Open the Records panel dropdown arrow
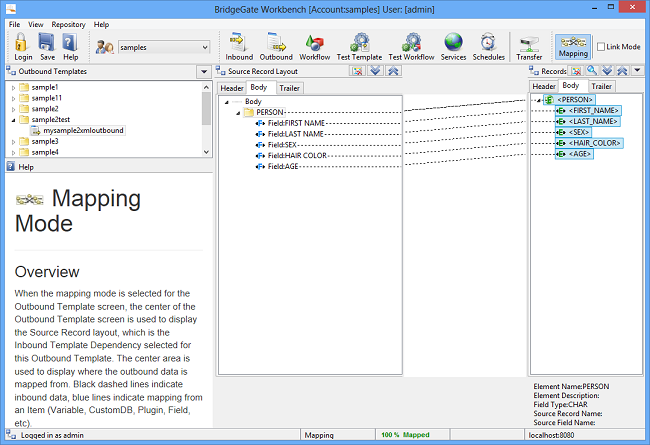The height and width of the screenshot is (445, 650). [x=637, y=71]
